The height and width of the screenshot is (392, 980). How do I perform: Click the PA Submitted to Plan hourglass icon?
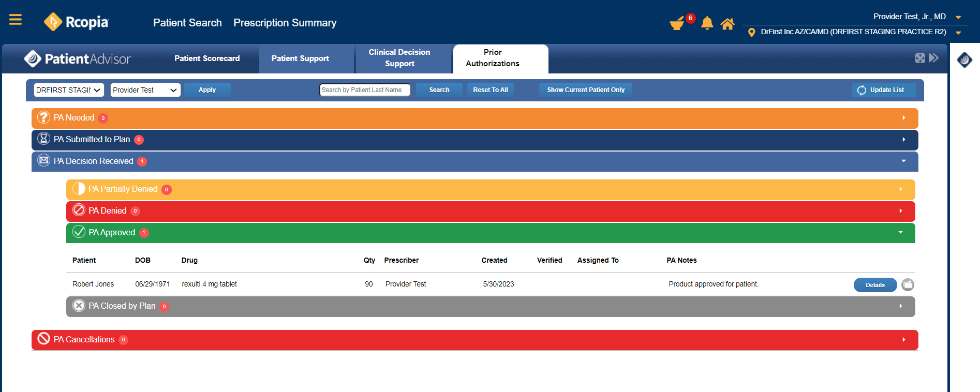pos(44,139)
